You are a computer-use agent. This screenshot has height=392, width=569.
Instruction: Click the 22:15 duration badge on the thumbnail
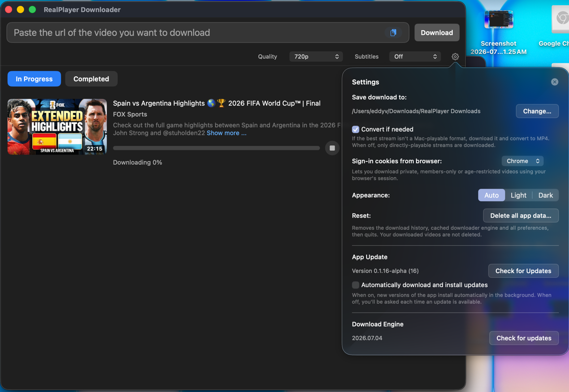point(94,149)
